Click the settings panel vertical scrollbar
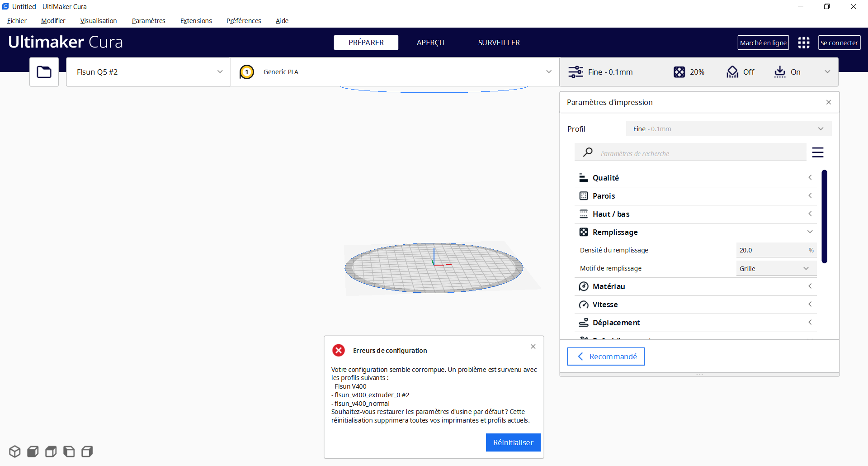Screen dimensions: 868x466 [825, 216]
